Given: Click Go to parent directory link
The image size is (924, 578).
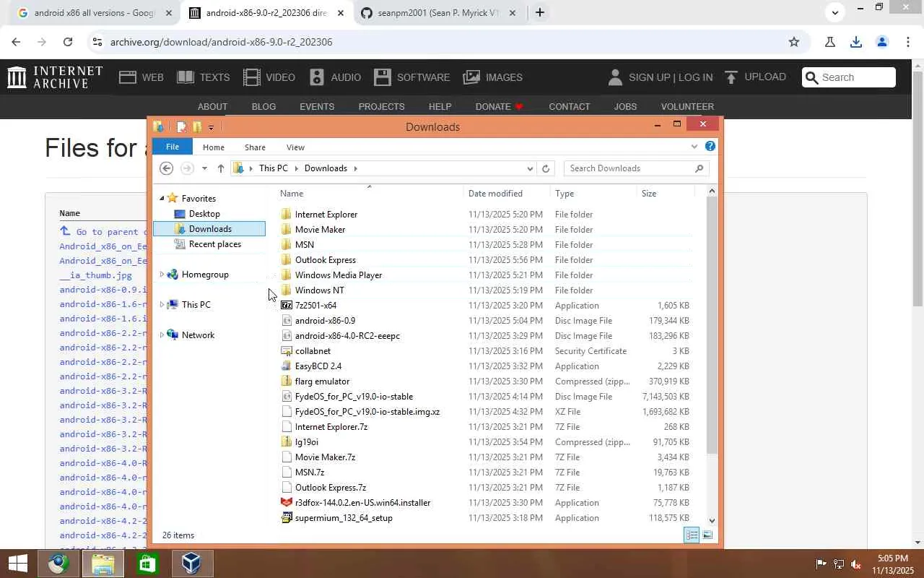Looking at the screenshot, I should (103, 232).
